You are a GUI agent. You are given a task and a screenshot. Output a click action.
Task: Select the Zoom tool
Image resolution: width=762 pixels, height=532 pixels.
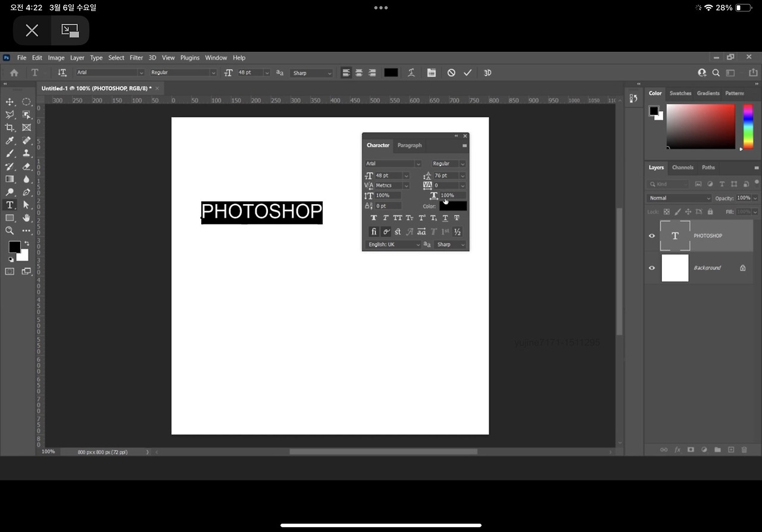pyautogui.click(x=10, y=230)
